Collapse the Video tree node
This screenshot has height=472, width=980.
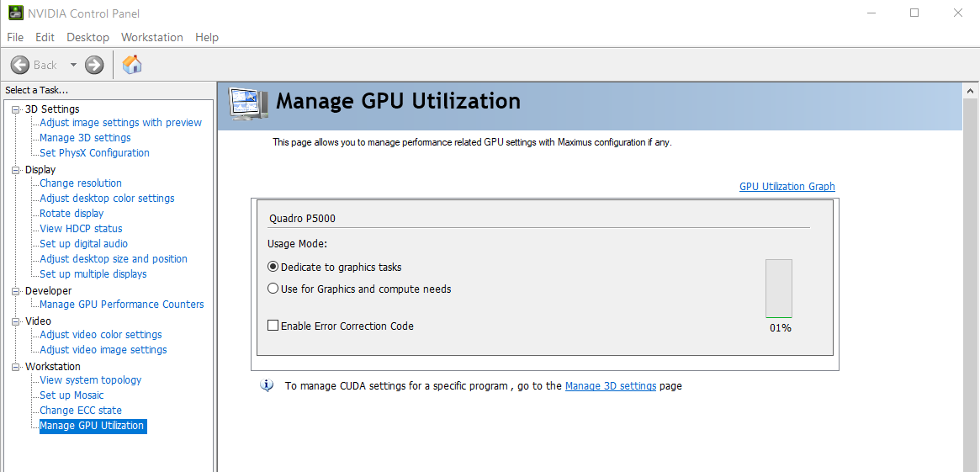15,321
